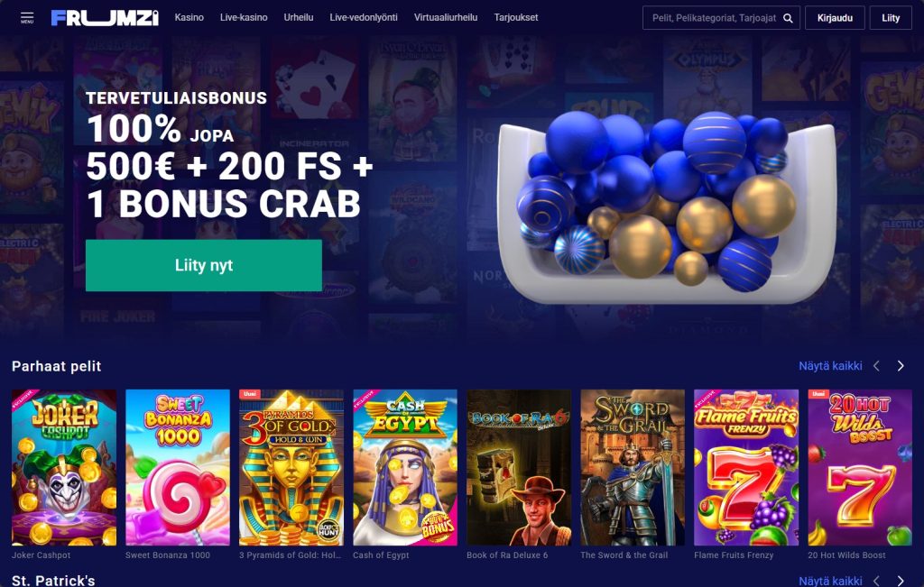Show next games in Parhaat pelit
This screenshot has width=924, height=587.
click(x=901, y=366)
